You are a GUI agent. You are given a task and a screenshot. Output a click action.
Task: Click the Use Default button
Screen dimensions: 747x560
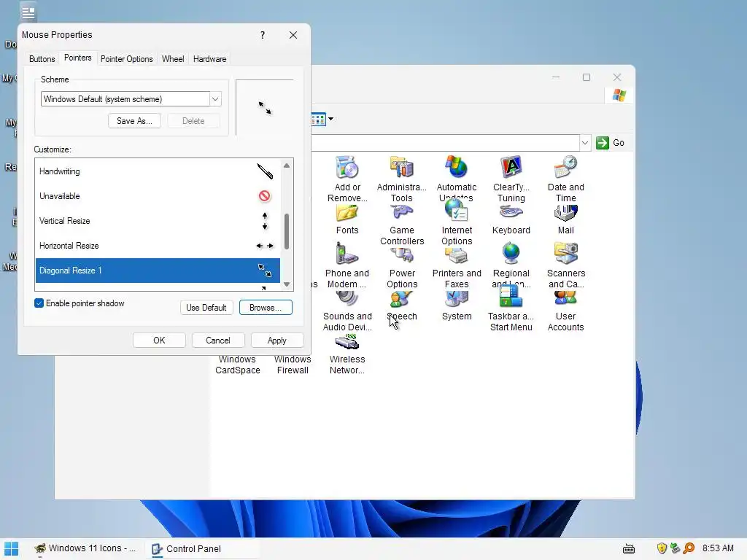coord(206,308)
